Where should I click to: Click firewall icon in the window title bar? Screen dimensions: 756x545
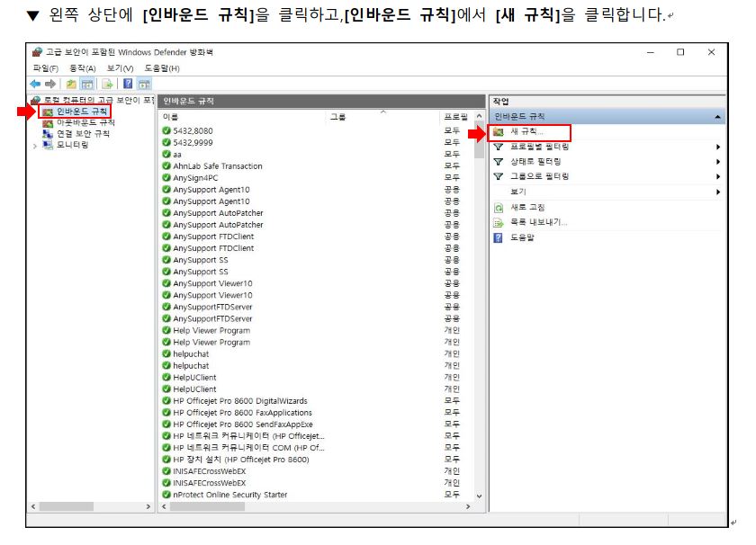tap(37, 52)
